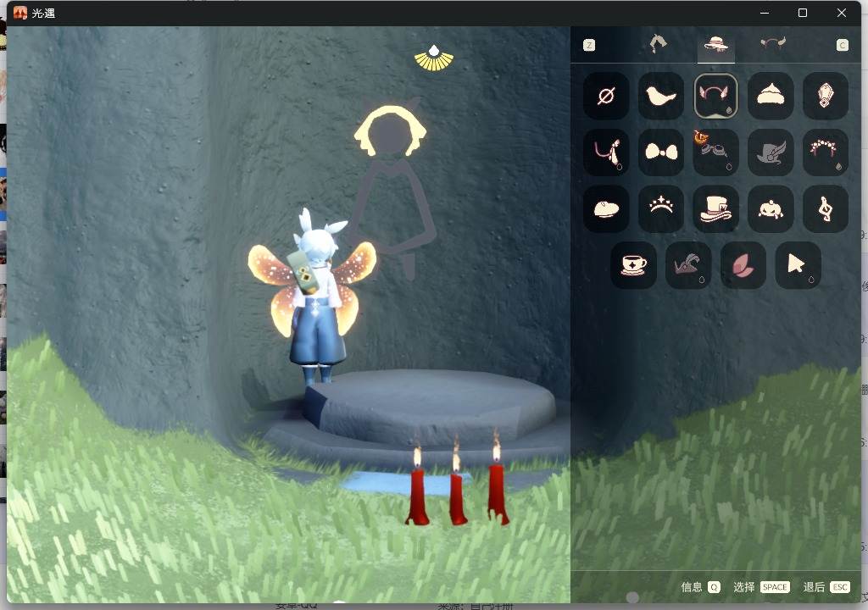Image resolution: width=868 pixels, height=610 pixels.
Task: Switch to the hat category tab
Action: click(715, 44)
